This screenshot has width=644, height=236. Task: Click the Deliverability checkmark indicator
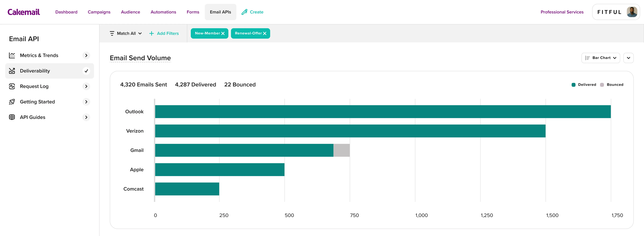click(86, 71)
